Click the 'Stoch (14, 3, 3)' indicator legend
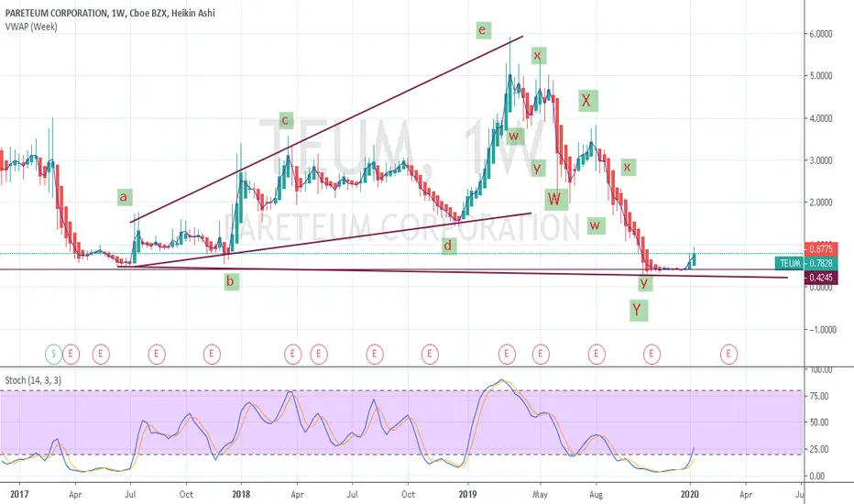This screenshot has width=854, height=504. [33, 380]
